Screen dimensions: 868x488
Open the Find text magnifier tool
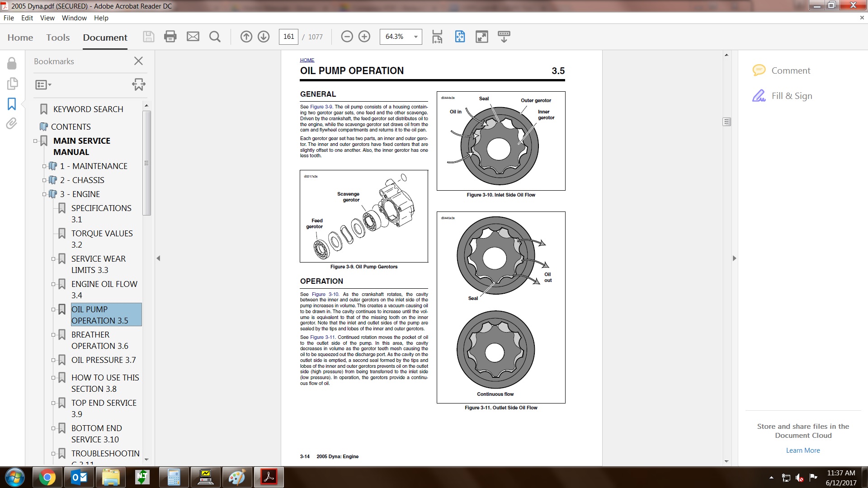click(215, 37)
